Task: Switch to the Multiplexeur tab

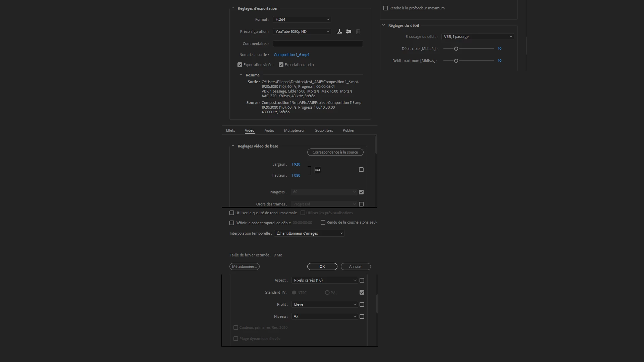Action: 294,130
